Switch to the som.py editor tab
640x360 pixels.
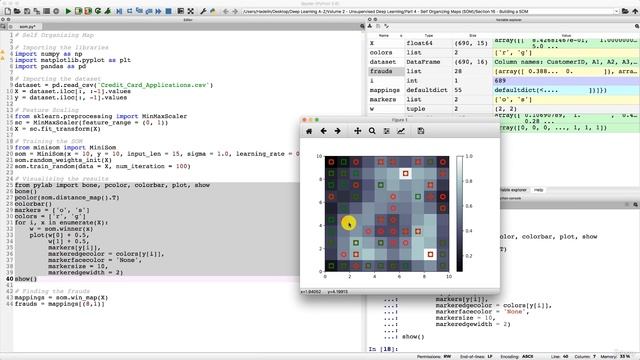(27, 27)
